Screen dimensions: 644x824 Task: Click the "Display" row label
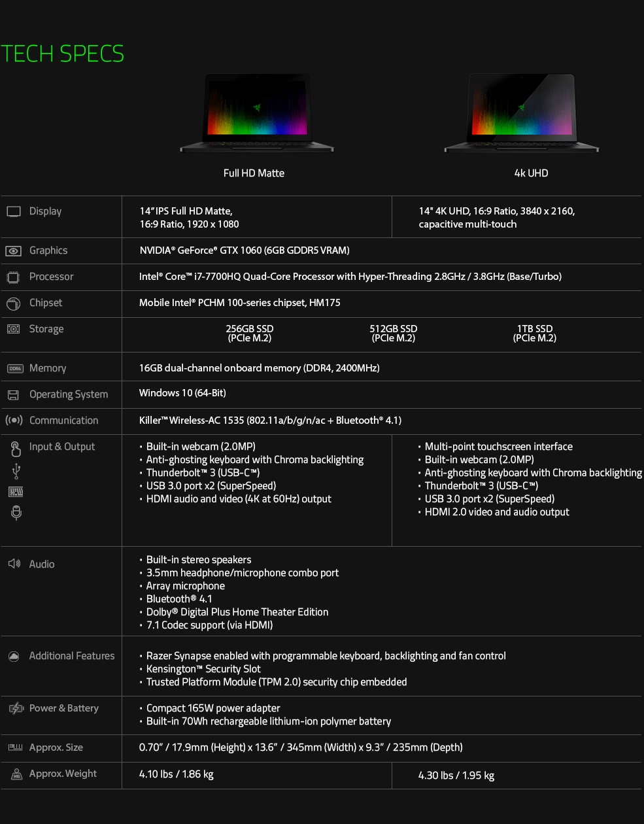click(45, 211)
